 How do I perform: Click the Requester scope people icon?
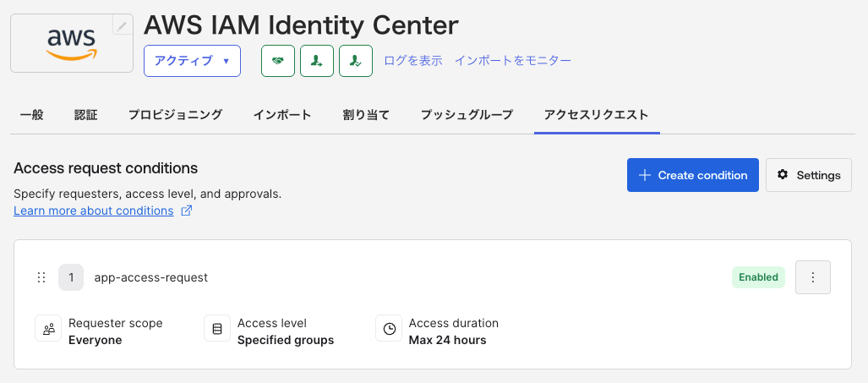click(48, 329)
